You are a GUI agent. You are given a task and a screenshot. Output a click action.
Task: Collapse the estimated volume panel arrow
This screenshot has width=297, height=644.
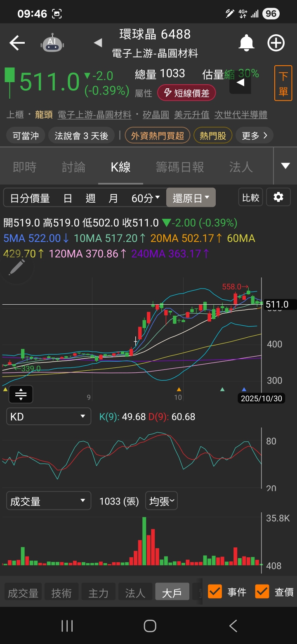pyautogui.click(x=240, y=83)
